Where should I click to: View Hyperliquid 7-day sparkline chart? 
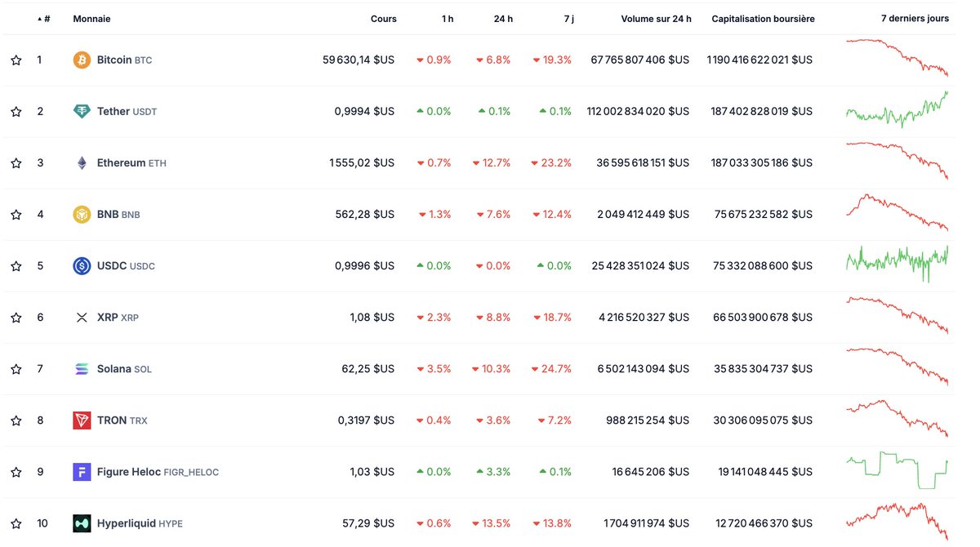pos(898,522)
